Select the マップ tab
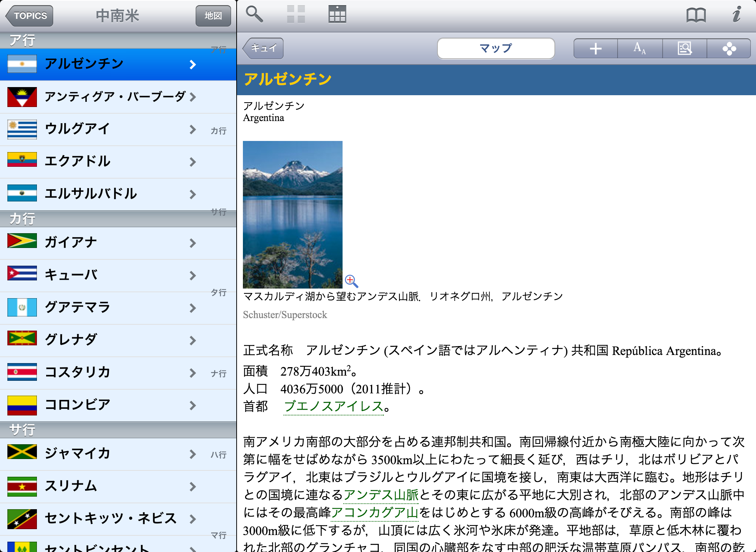The image size is (756, 552). (x=496, y=48)
